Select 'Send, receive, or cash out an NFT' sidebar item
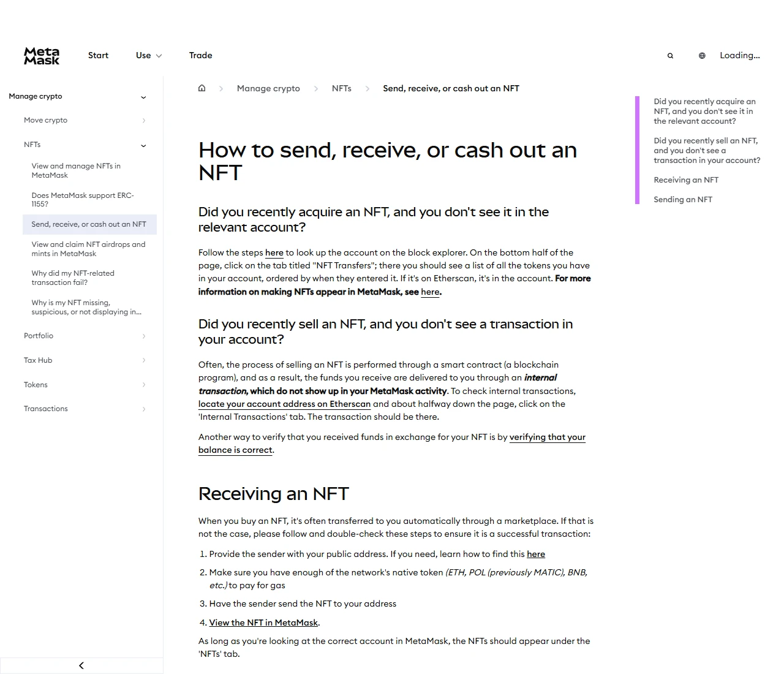This screenshot has height=674, width=784. (x=89, y=224)
